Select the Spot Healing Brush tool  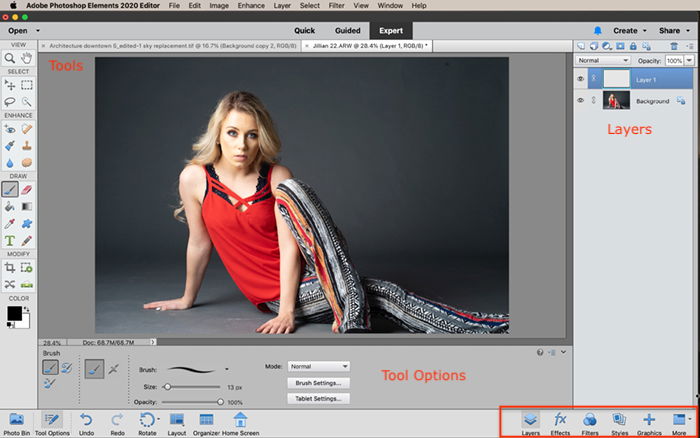(27, 129)
